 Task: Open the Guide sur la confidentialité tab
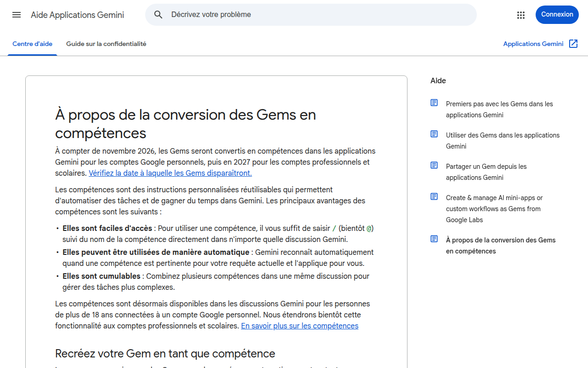[x=106, y=44]
